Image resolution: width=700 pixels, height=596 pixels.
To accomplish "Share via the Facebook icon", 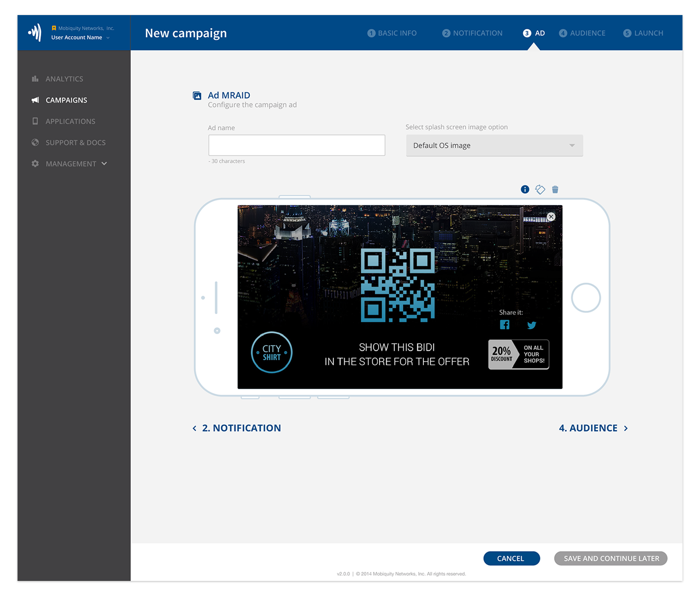I will pyautogui.click(x=505, y=325).
